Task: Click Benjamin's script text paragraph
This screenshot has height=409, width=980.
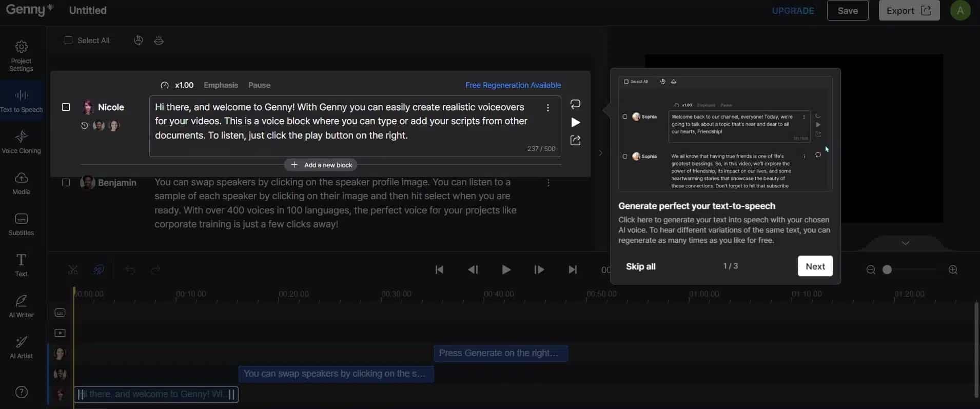Action: click(336, 203)
